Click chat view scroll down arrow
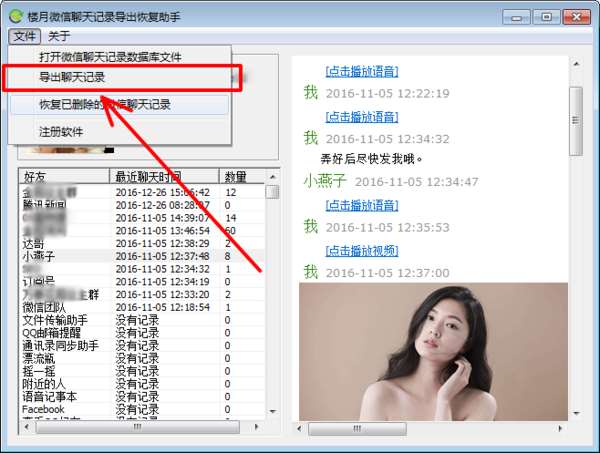Image resolution: width=600 pixels, height=453 pixels. point(576,413)
